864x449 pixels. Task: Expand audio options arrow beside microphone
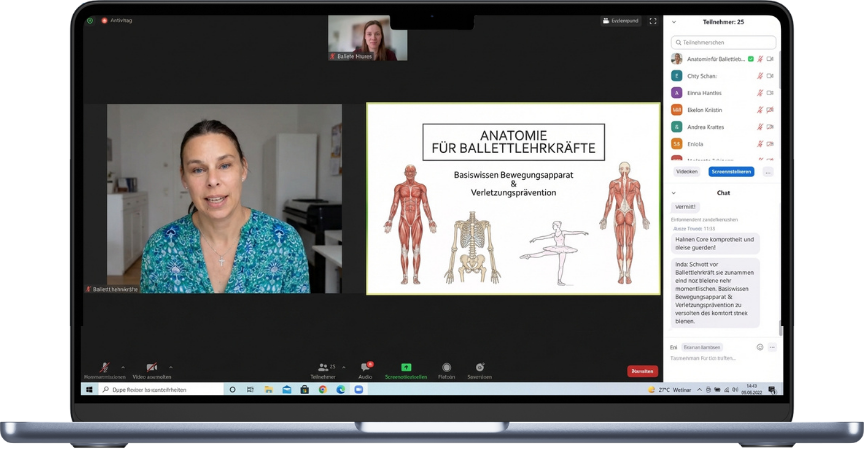pos(122,367)
